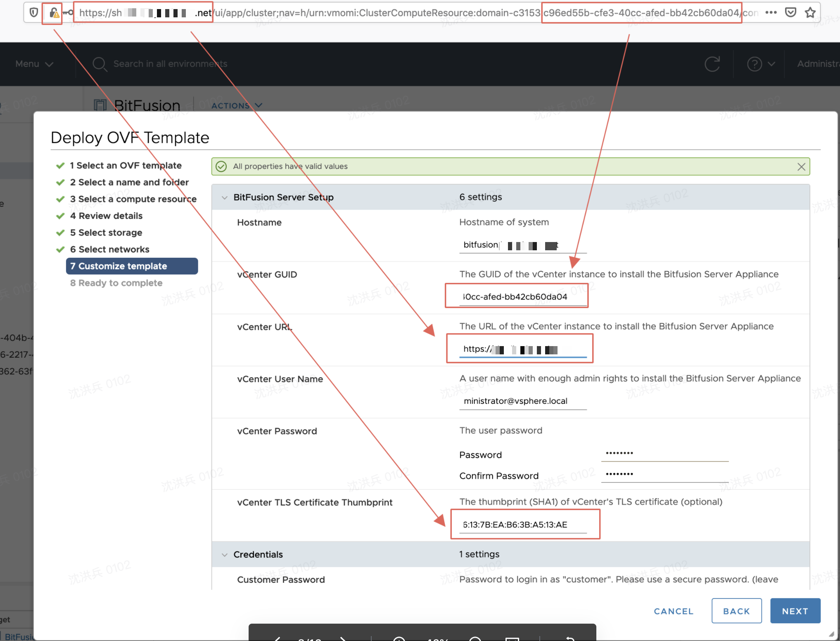Click the browser tracking protection shield icon
The image size is (840, 641).
pos(34,13)
